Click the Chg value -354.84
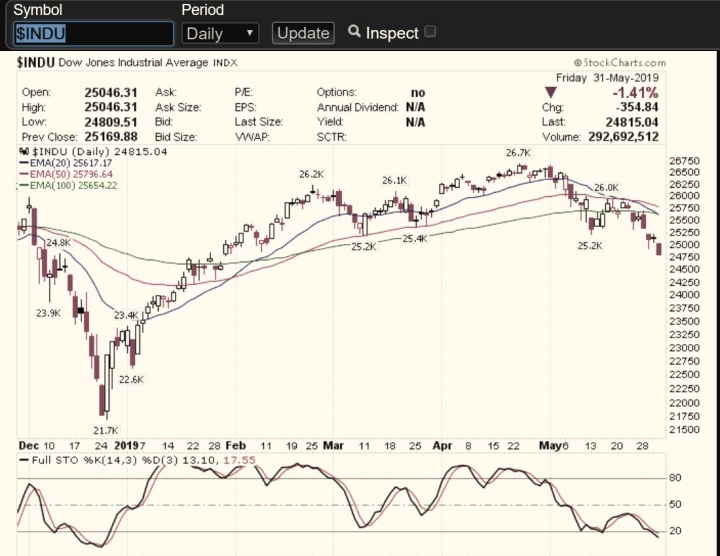Viewport: 720px width, 556px height. pyautogui.click(x=637, y=107)
